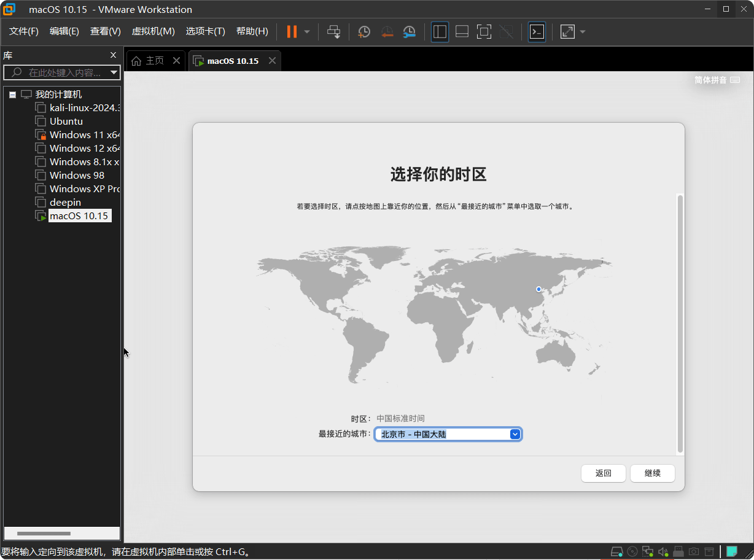Pause the macOS 10.15 virtual machine
Image resolution: width=754 pixels, height=560 pixels.
coord(290,31)
